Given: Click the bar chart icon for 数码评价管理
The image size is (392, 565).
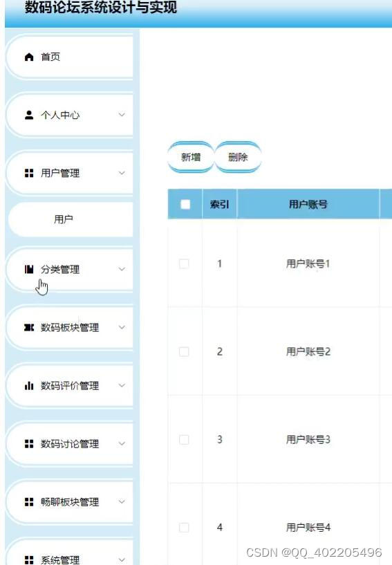Looking at the screenshot, I should coord(29,386).
